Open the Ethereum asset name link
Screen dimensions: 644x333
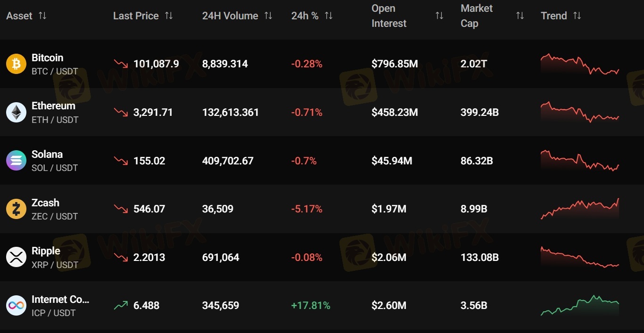pyautogui.click(x=53, y=106)
